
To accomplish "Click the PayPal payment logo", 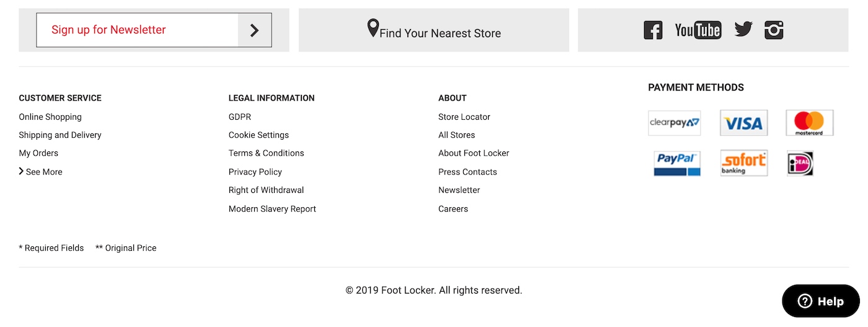I will click(677, 163).
